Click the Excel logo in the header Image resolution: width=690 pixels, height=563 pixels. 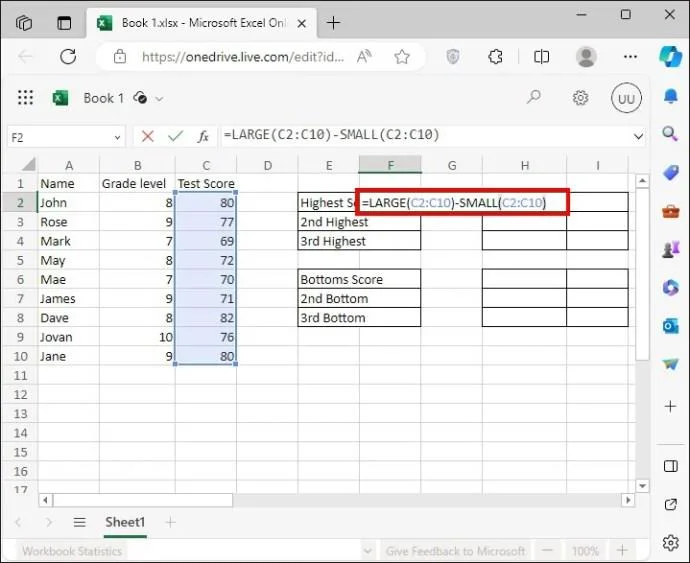(x=60, y=97)
